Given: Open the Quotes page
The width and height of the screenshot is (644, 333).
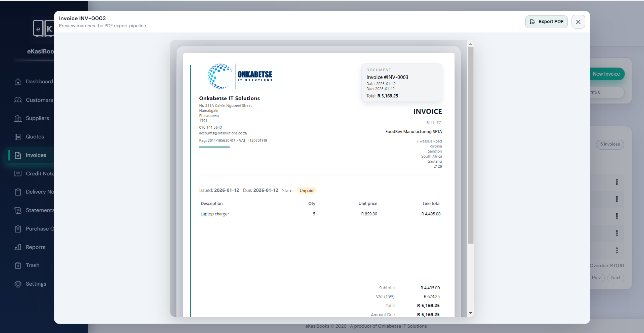Looking at the screenshot, I should pyautogui.click(x=35, y=137).
